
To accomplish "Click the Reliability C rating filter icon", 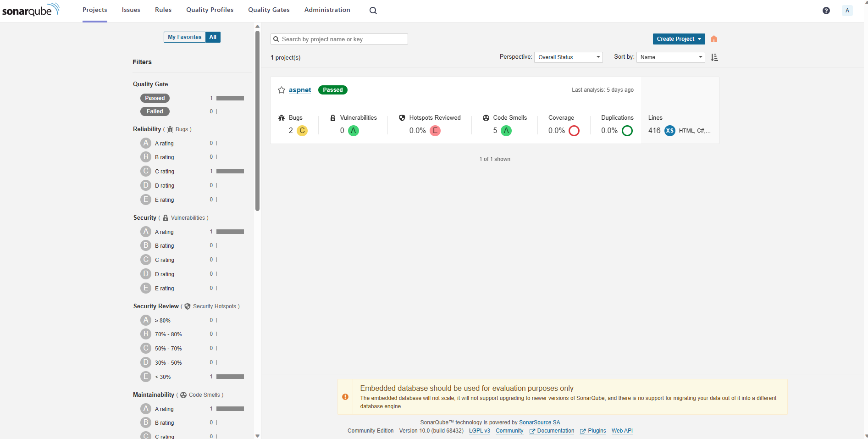I will (x=146, y=171).
